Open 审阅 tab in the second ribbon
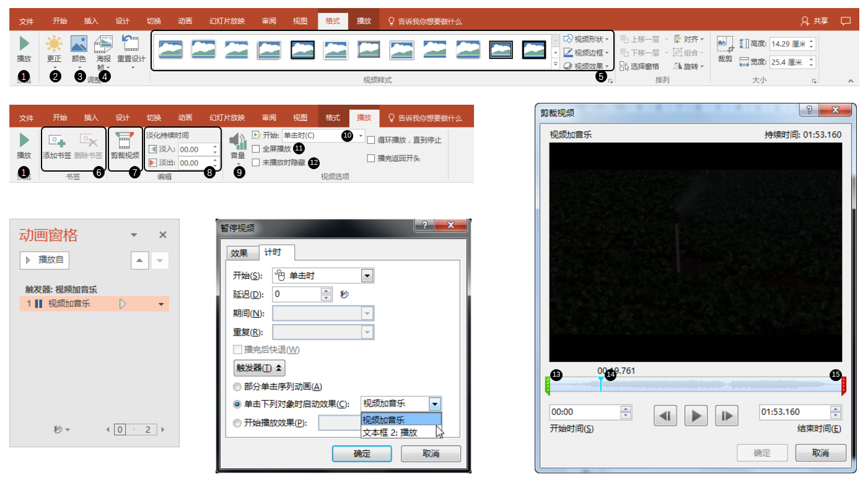 point(269,118)
